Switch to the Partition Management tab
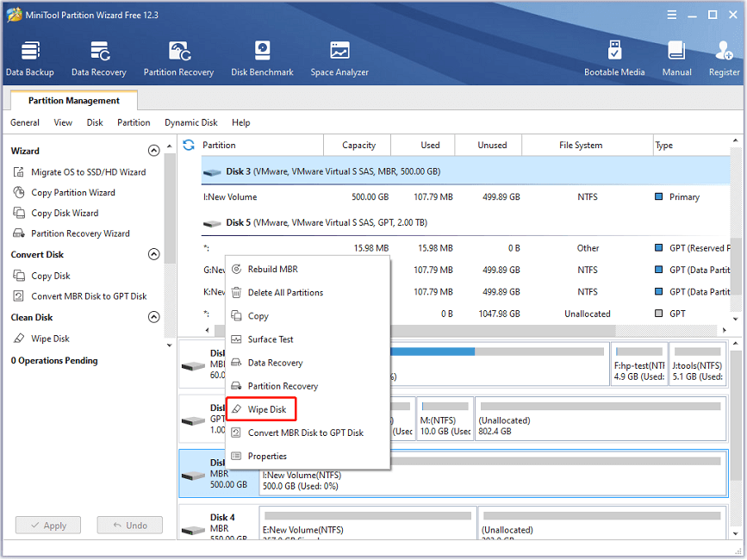 tap(74, 101)
